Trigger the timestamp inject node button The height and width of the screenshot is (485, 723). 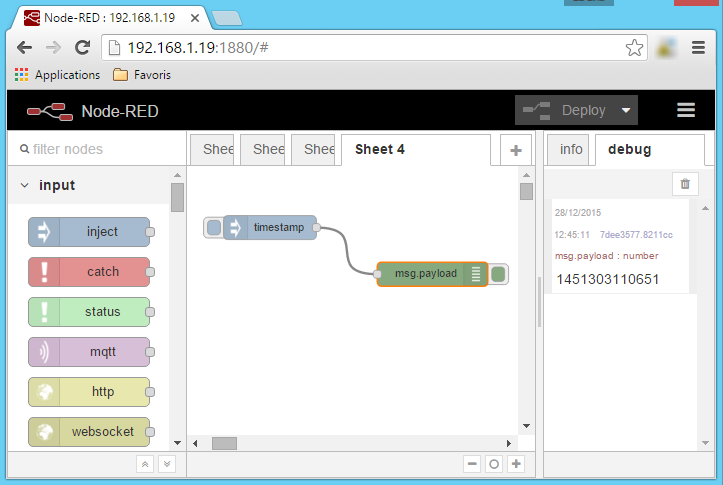pyautogui.click(x=213, y=228)
